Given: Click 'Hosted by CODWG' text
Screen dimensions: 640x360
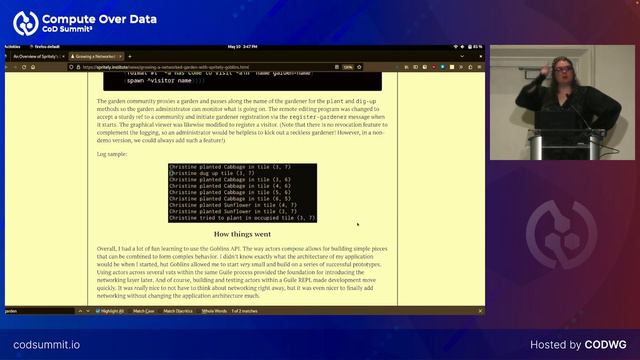Looking at the screenshot, I should pyautogui.click(x=578, y=345).
